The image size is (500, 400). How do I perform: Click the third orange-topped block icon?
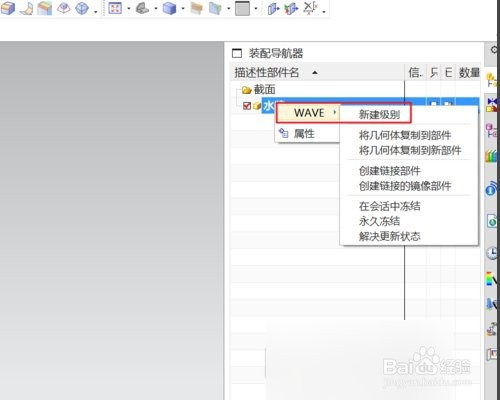tap(45, 8)
